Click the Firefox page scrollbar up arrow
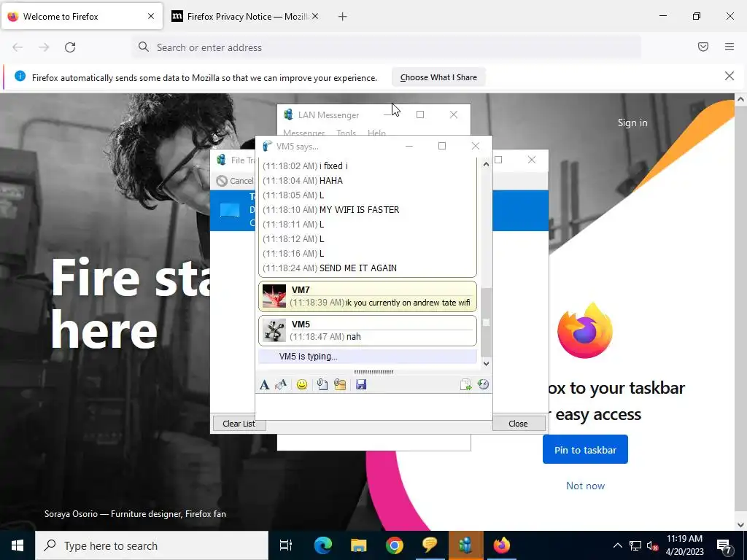The width and height of the screenshot is (747, 560). [x=740, y=99]
